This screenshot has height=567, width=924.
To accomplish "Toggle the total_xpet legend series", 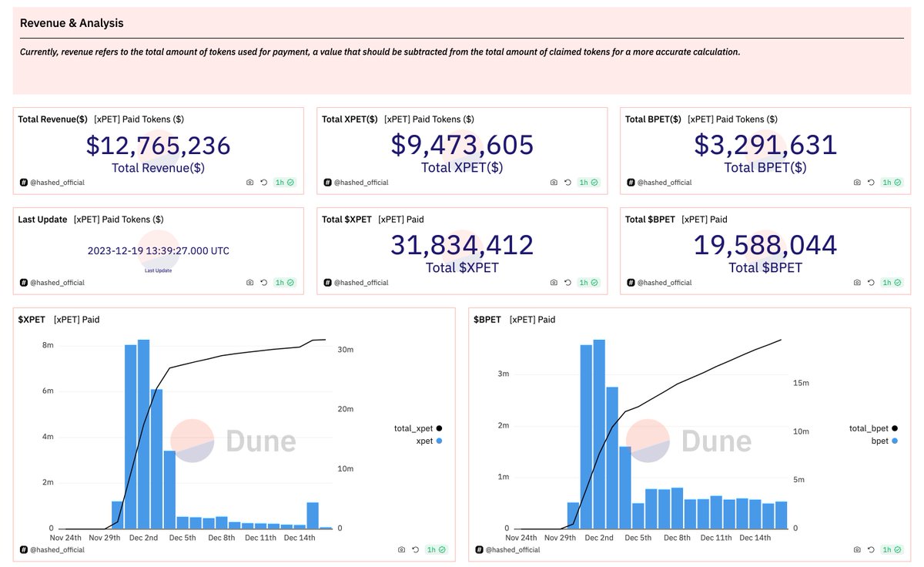I will tap(418, 428).
